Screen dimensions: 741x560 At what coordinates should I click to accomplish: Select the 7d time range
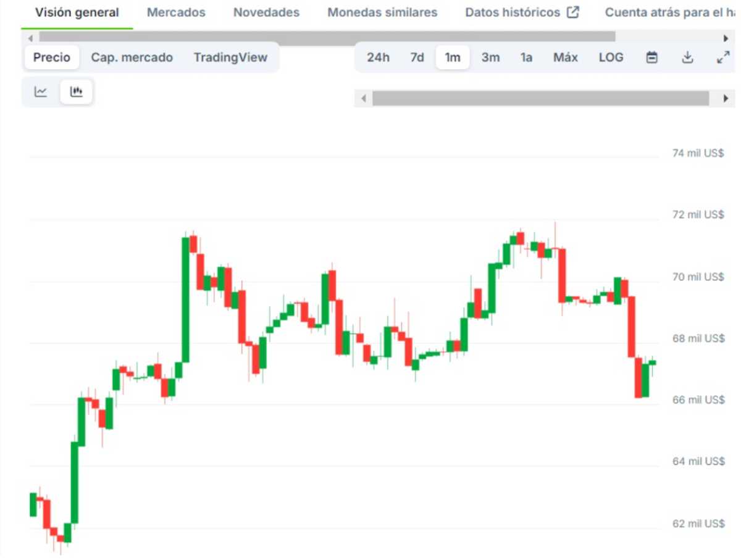coord(417,57)
